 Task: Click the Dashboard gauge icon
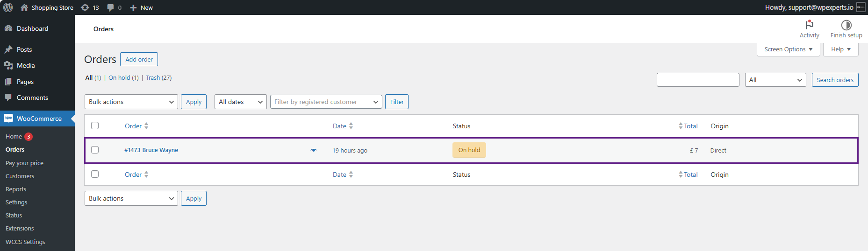pos(8,28)
